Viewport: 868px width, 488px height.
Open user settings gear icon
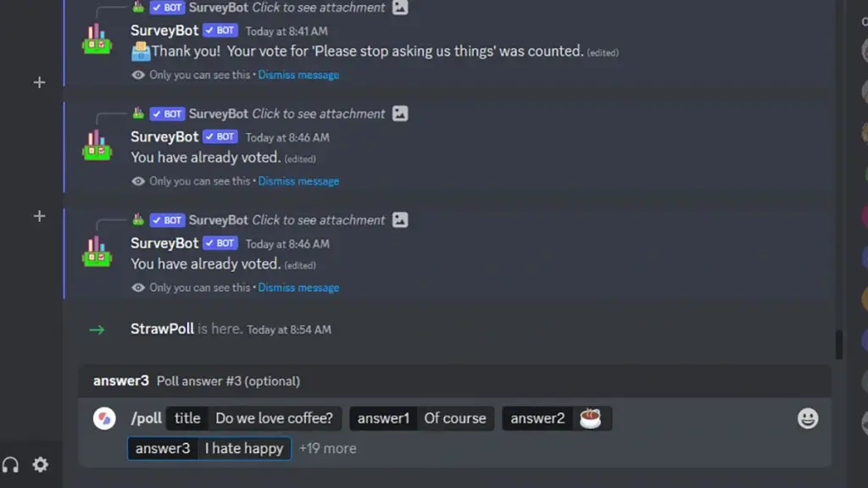click(41, 465)
